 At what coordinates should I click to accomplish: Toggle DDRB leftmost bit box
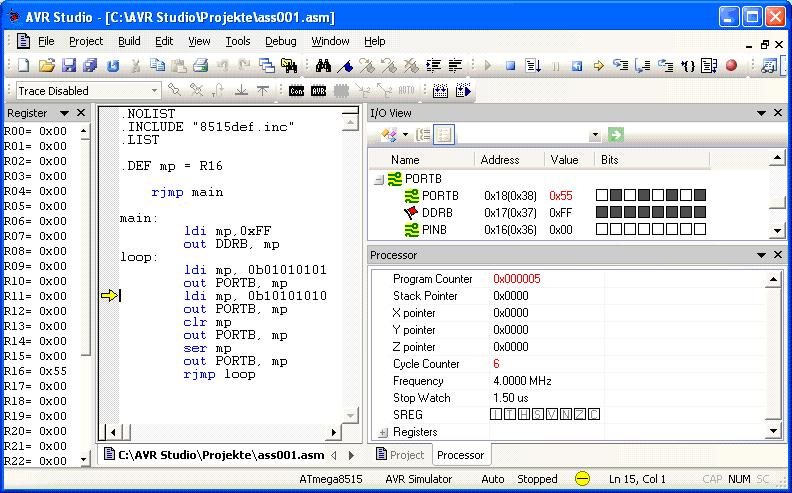coord(602,212)
